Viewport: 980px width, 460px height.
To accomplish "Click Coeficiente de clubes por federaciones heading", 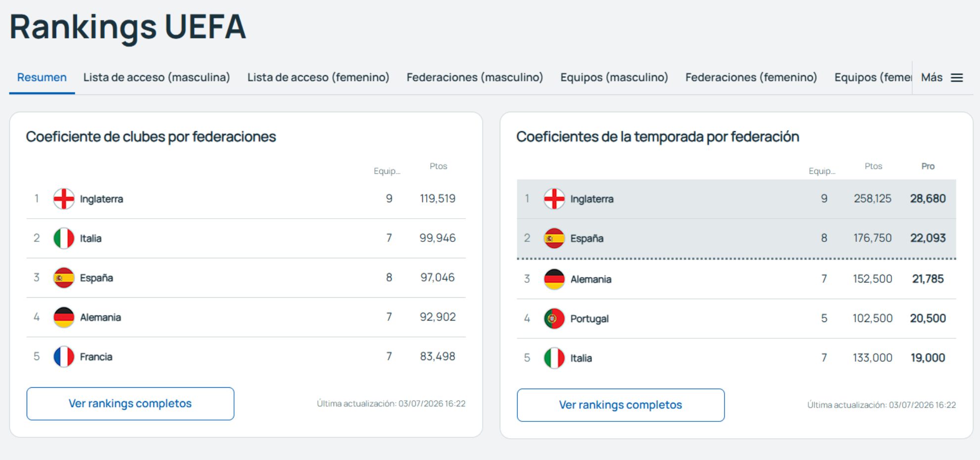I will (151, 137).
